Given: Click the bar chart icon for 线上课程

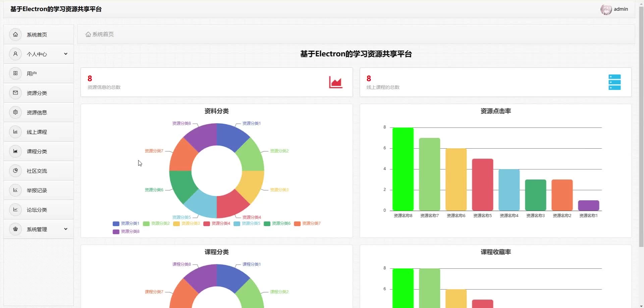Looking at the screenshot, I should pos(15,132).
